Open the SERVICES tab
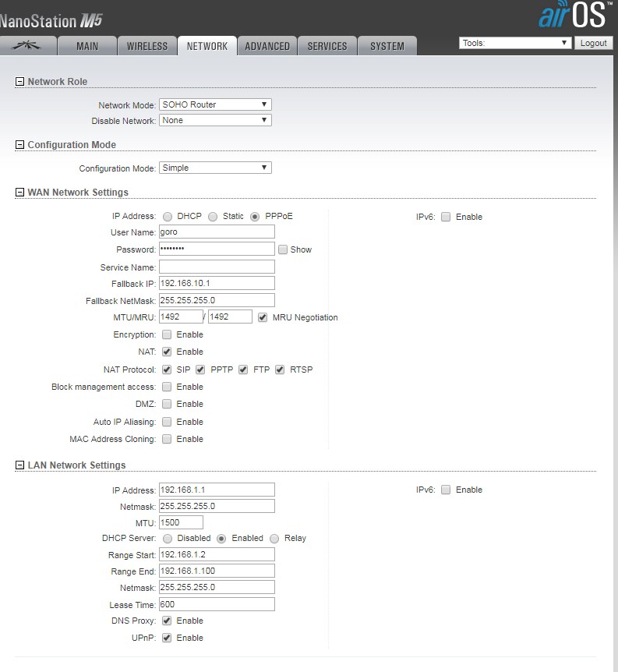The height and width of the screenshot is (672, 618). coord(327,46)
